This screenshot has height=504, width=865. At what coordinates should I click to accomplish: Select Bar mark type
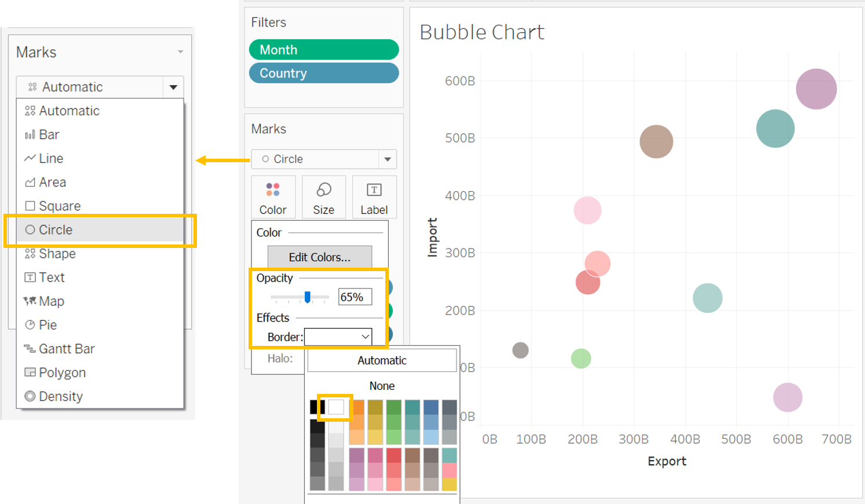click(x=49, y=134)
